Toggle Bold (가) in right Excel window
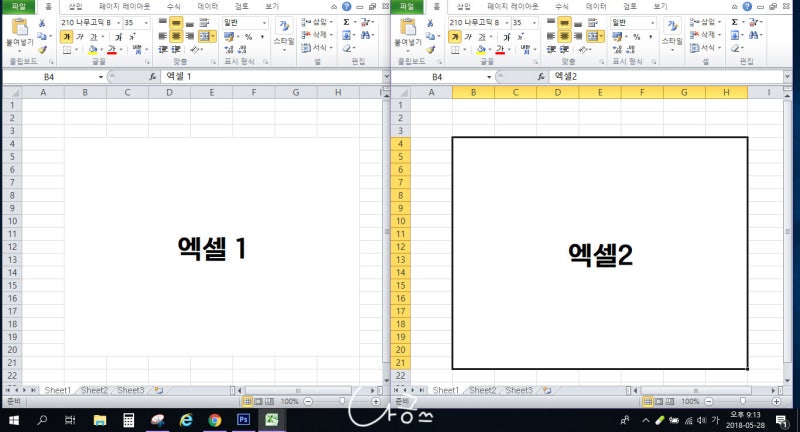 [455, 37]
